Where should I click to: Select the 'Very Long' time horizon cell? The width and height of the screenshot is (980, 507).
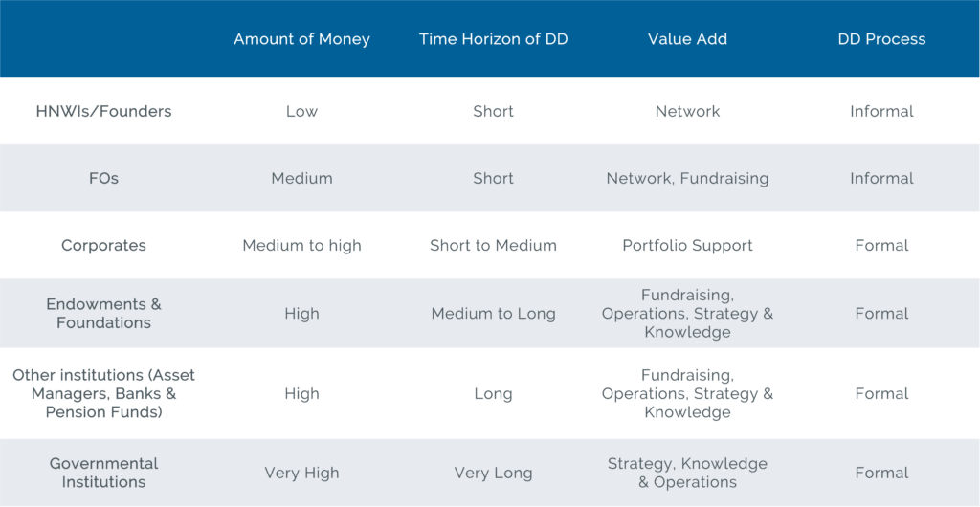click(x=493, y=473)
